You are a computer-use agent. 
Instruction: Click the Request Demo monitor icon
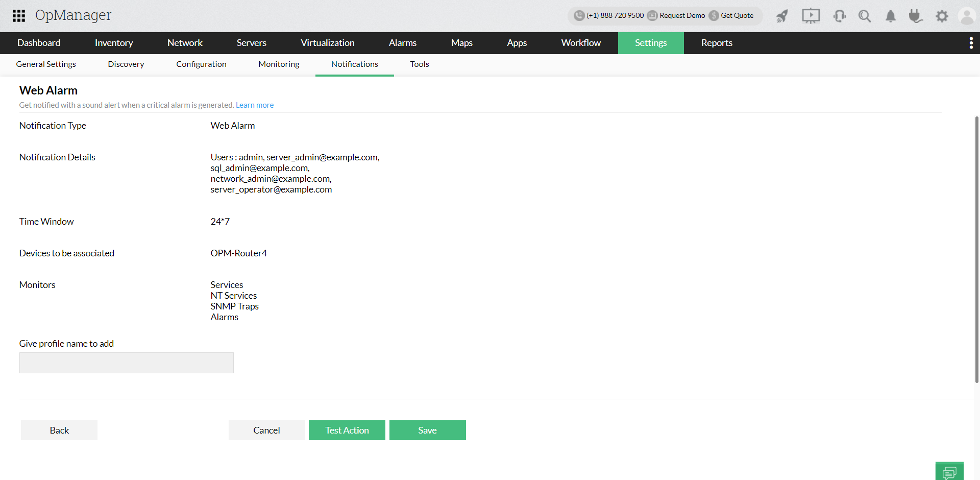[652, 15]
